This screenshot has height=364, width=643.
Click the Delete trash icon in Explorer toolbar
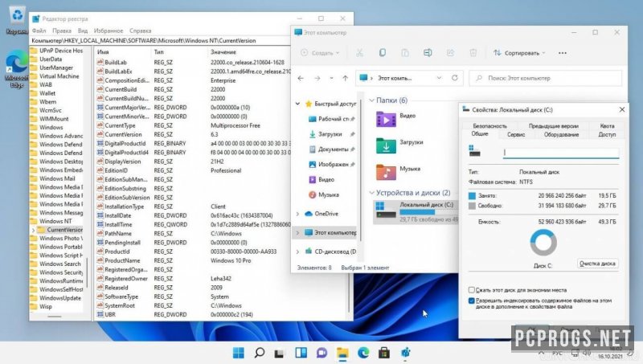click(473, 53)
